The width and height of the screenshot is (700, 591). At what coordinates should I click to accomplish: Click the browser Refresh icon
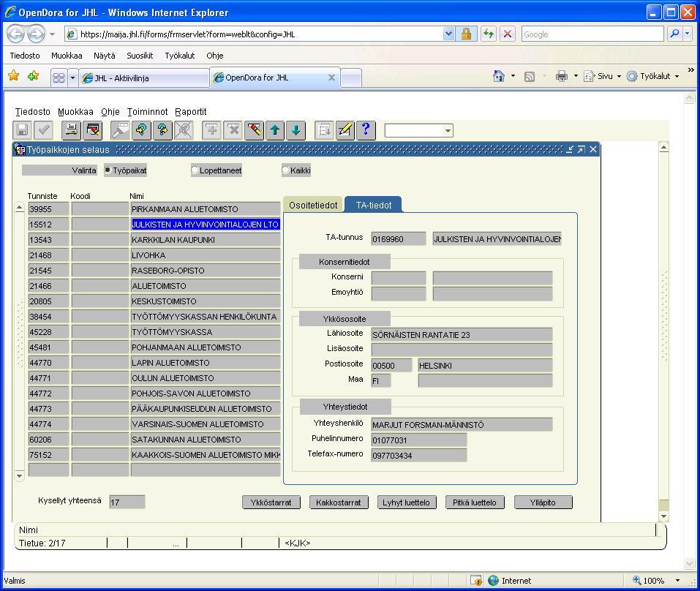(489, 34)
